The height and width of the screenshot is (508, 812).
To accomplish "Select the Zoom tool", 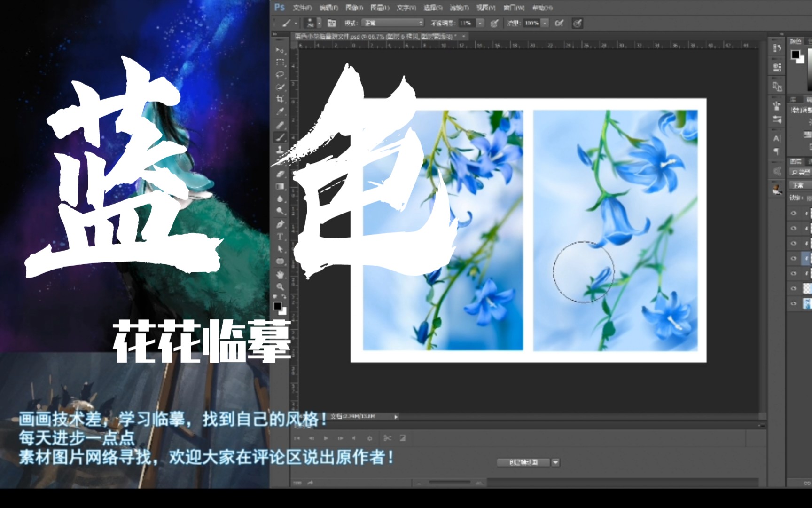I will point(280,287).
